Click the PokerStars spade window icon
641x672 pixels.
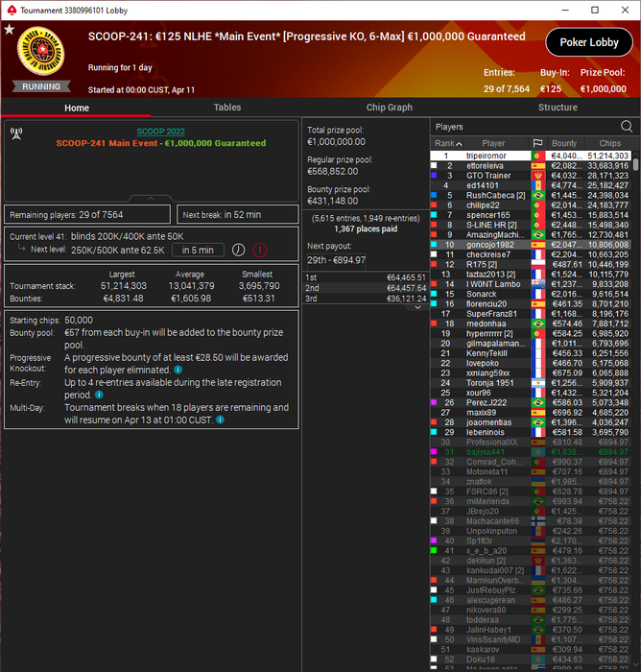pyautogui.click(x=12, y=10)
